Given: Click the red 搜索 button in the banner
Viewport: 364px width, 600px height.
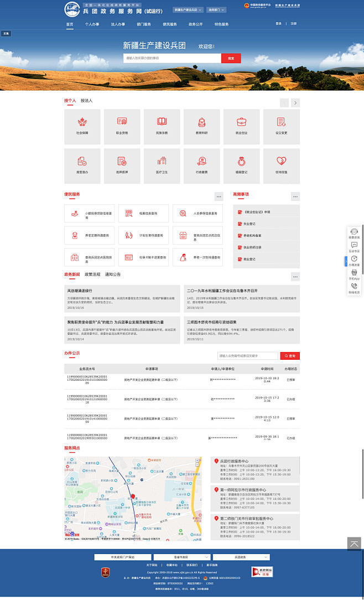Looking at the screenshot, I should coord(231,58).
